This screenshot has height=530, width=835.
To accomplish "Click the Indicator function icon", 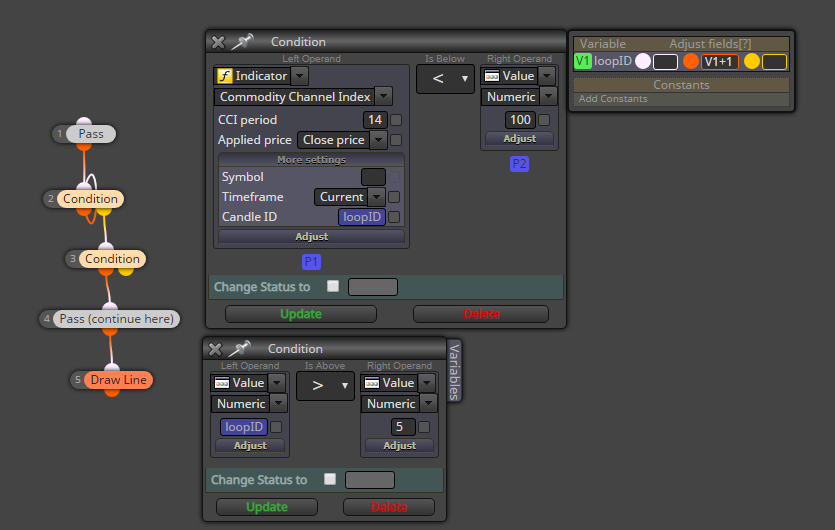I will coord(224,76).
